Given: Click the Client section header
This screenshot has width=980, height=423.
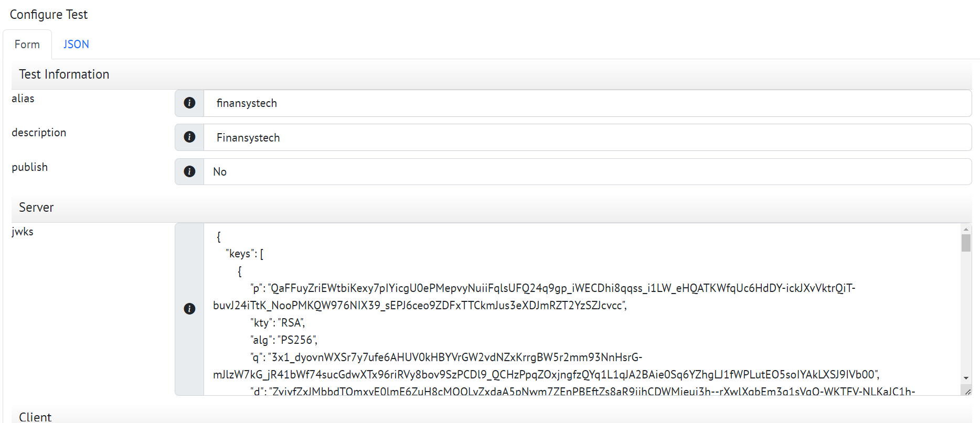Looking at the screenshot, I should [x=35, y=417].
